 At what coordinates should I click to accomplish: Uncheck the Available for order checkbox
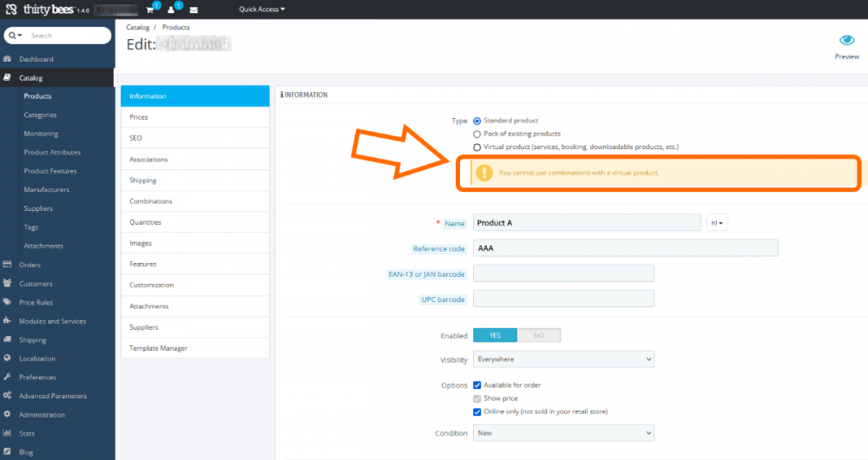(x=477, y=385)
